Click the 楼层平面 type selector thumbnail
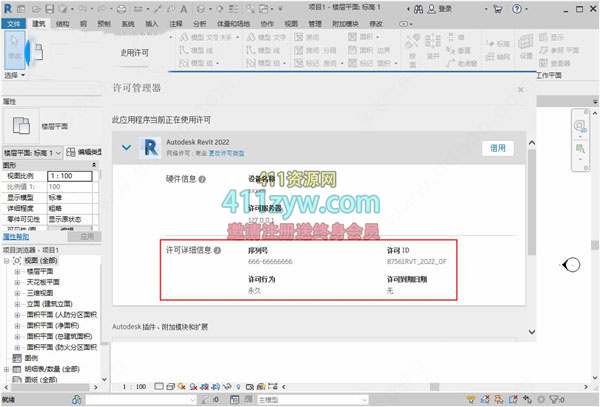The image size is (600, 407). pyautogui.click(x=17, y=124)
